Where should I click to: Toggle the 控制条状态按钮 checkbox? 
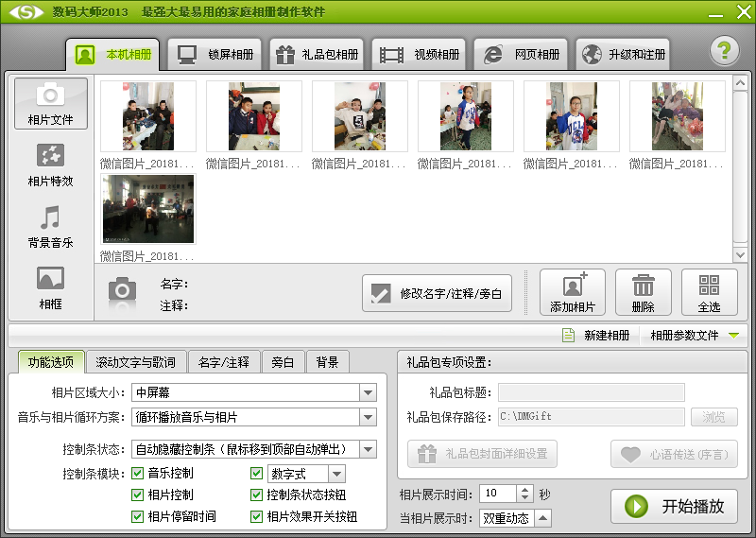(256, 495)
